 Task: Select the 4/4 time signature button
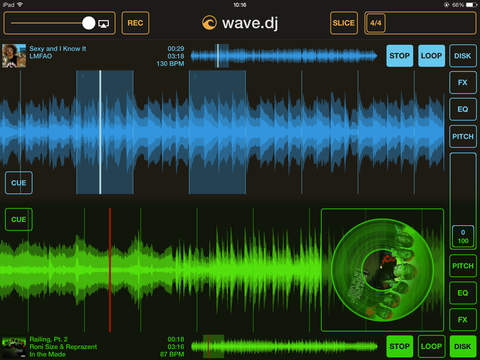pos(375,23)
